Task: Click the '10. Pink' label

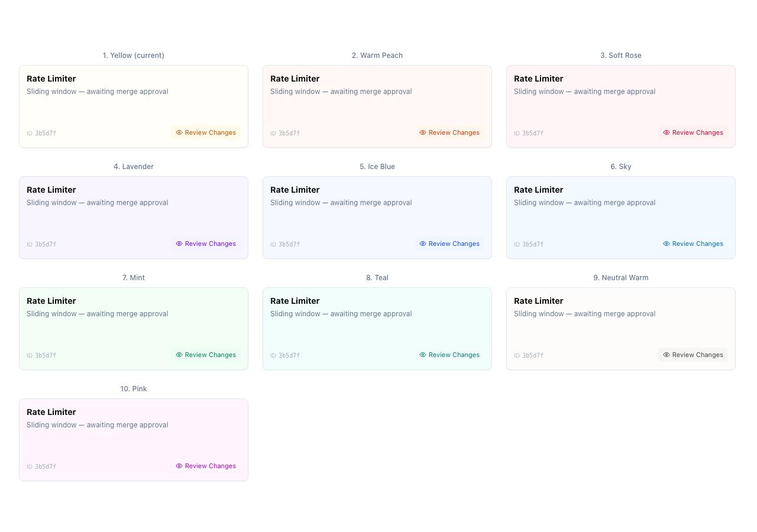Action: pos(134,389)
